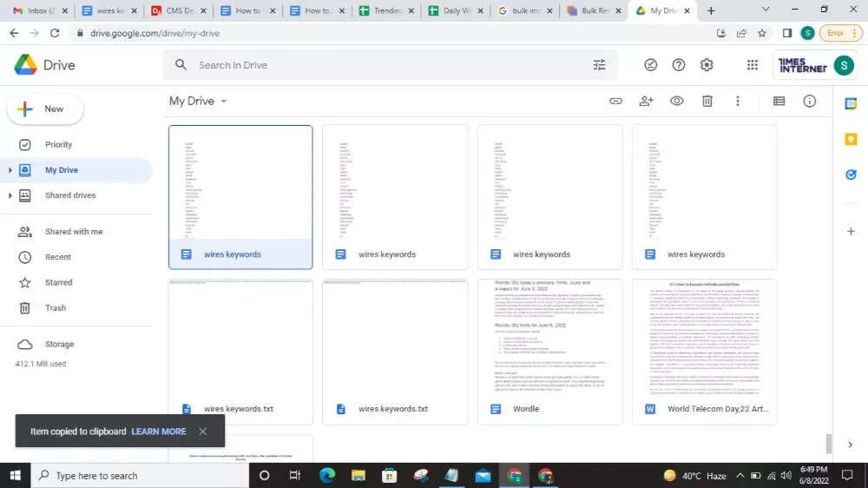The image size is (868, 488).
Task: Click the Search in Drive field
Action: tap(382, 65)
